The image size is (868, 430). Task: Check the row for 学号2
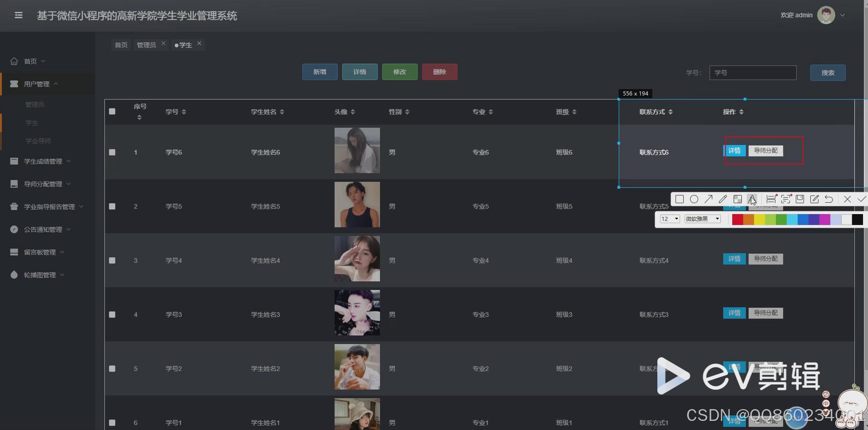point(112,369)
